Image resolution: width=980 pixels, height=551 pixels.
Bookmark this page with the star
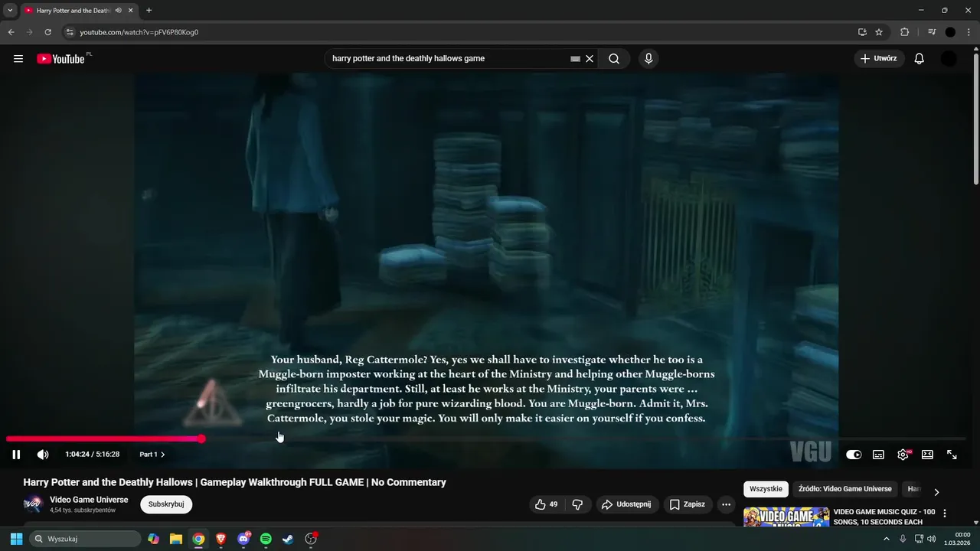pyautogui.click(x=879, y=32)
